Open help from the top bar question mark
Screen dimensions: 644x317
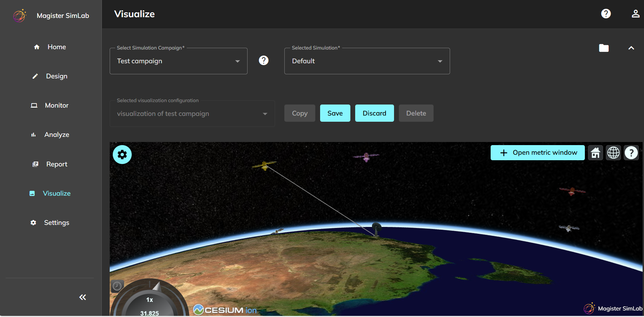(x=606, y=14)
